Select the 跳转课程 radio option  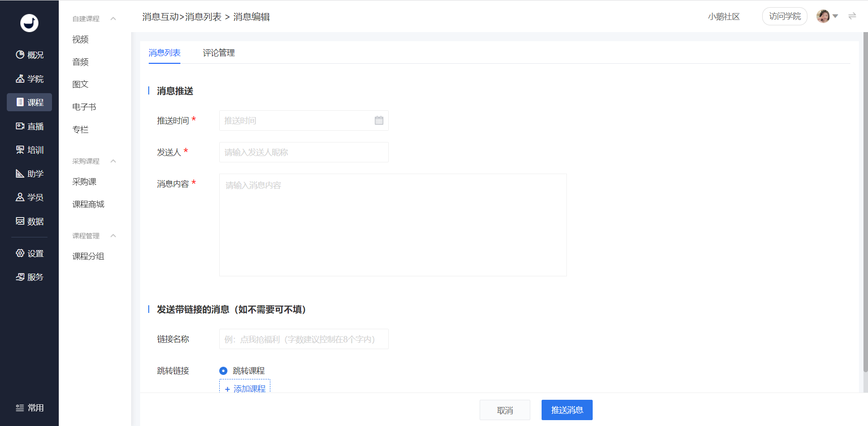(223, 371)
